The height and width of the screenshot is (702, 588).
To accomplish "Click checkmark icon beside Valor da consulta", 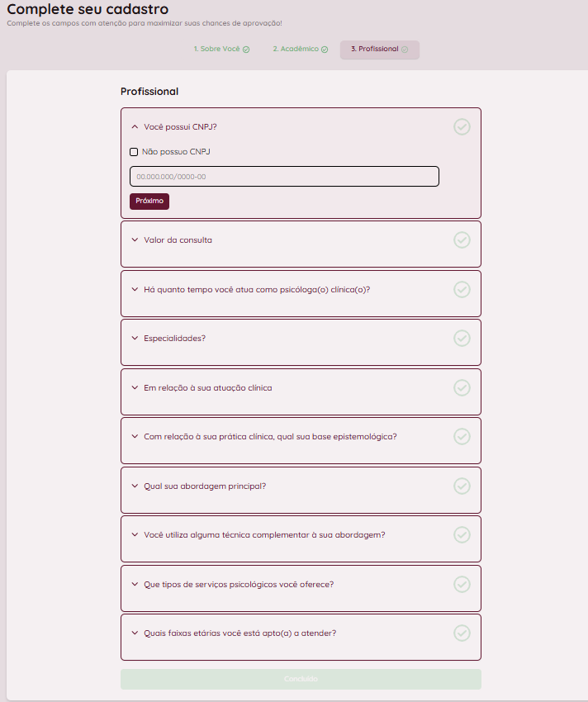I will click(x=462, y=240).
